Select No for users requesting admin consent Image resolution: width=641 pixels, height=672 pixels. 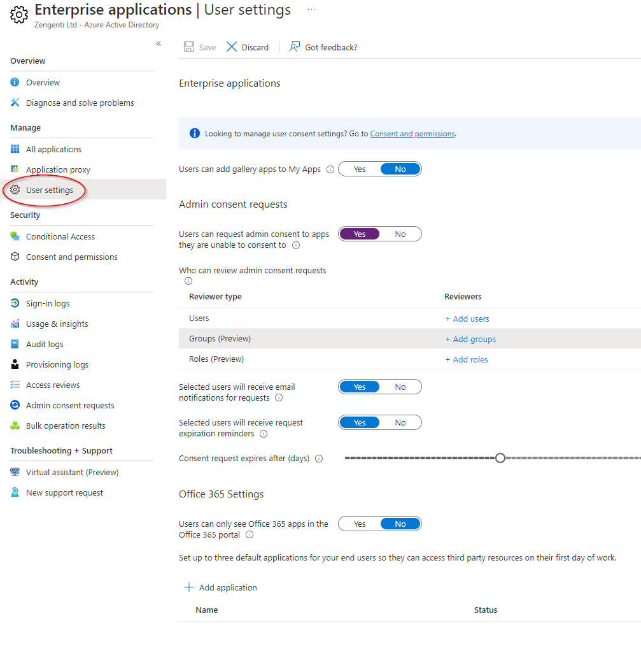400,234
